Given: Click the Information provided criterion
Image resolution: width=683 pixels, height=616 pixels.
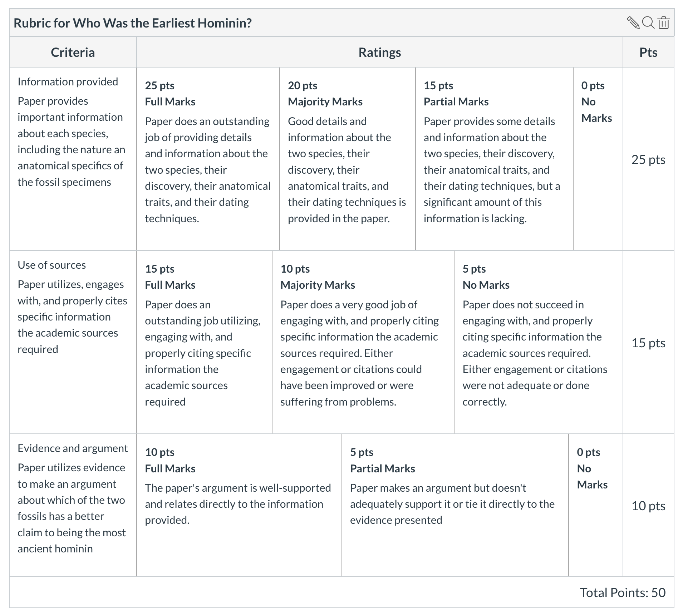Looking at the screenshot, I should click(68, 82).
